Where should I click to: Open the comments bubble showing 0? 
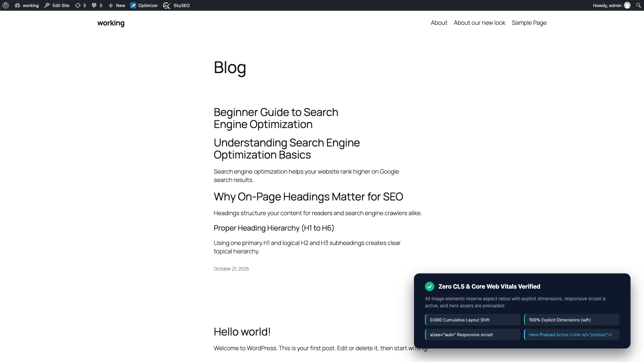click(97, 5)
